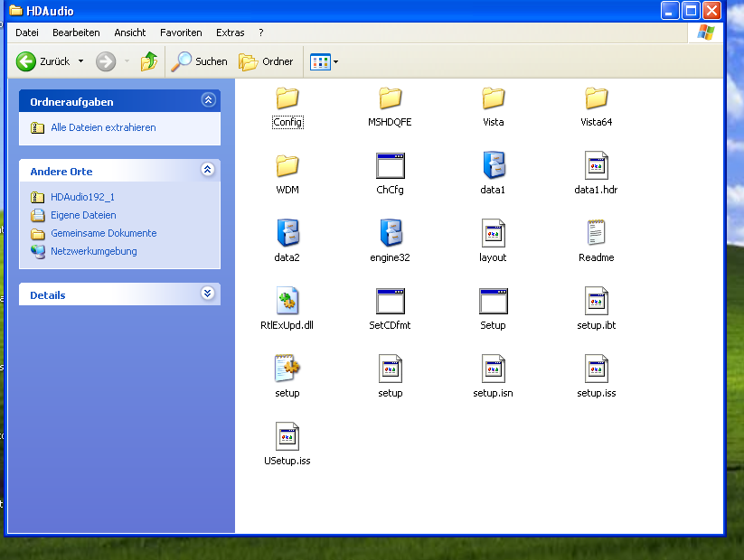Open the Datei menu
744x560 pixels.
click(x=27, y=33)
